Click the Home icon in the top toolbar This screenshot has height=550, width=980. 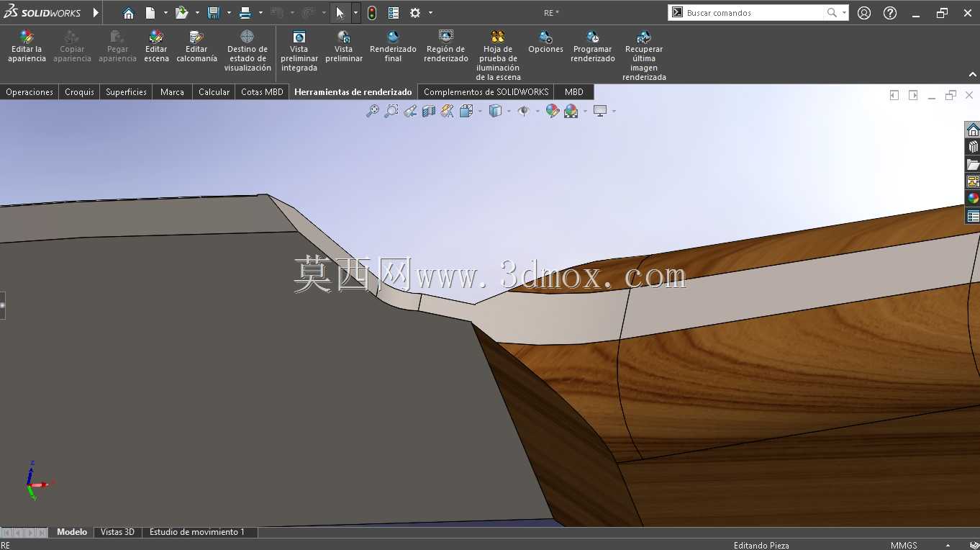(x=128, y=13)
